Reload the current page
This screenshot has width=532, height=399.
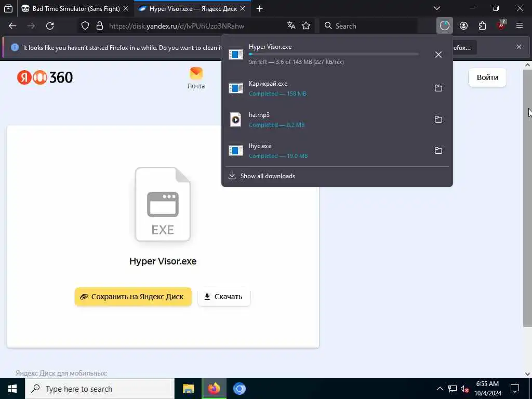pyautogui.click(x=50, y=26)
